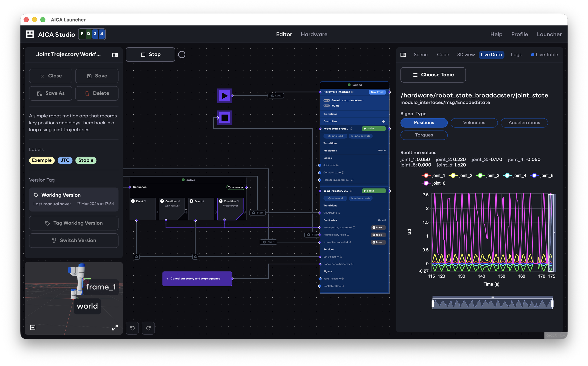
Task: Open the Hardware Interface info icon
Action: click(x=352, y=92)
